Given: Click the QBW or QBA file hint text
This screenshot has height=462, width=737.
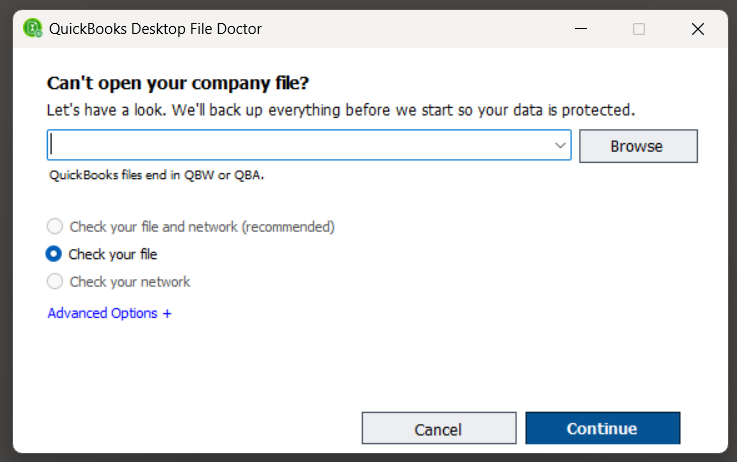Looking at the screenshot, I should 157,175.
